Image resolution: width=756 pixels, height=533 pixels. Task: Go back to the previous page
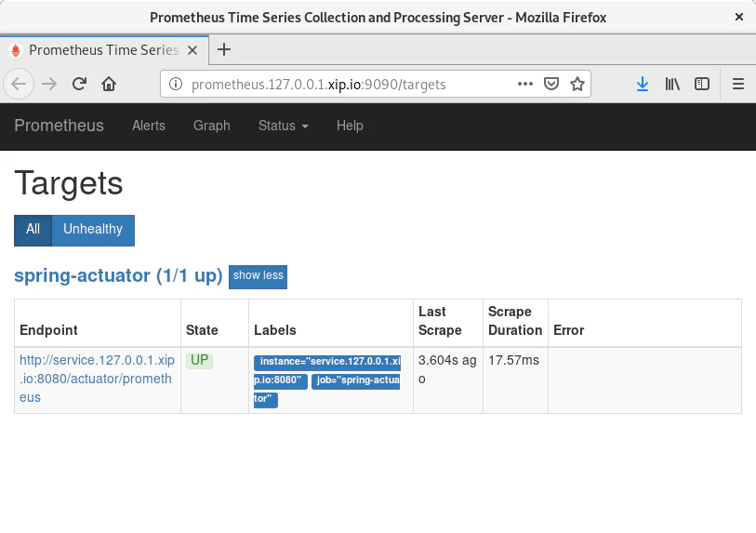(x=20, y=84)
